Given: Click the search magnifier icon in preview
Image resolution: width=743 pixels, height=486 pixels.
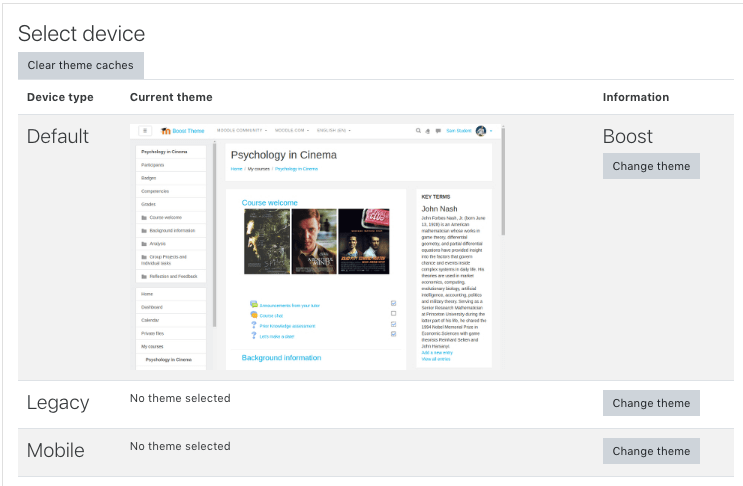Looking at the screenshot, I should (x=418, y=131).
